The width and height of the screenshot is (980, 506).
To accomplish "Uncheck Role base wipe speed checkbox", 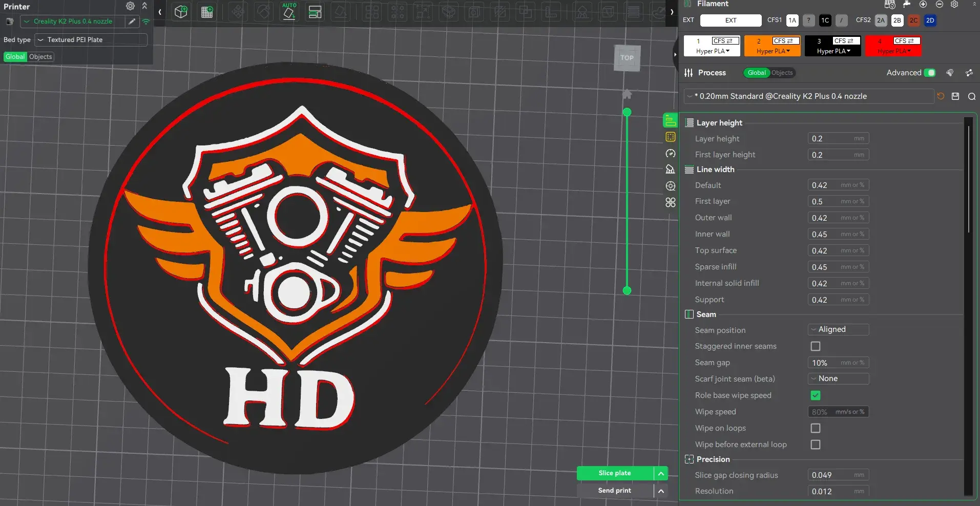I will pyautogui.click(x=816, y=395).
